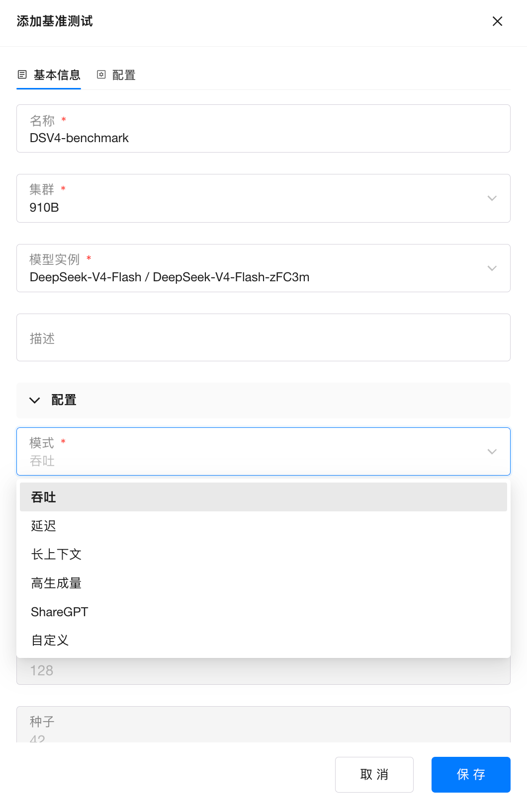Click the 基本信息 tab list icon
Screen dimensions: 527x812
pyautogui.click(x=22, y=75)
